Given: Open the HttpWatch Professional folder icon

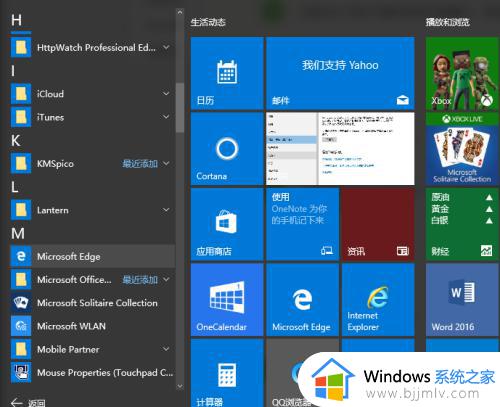Looking at the screenshot, I should point(21,48).
